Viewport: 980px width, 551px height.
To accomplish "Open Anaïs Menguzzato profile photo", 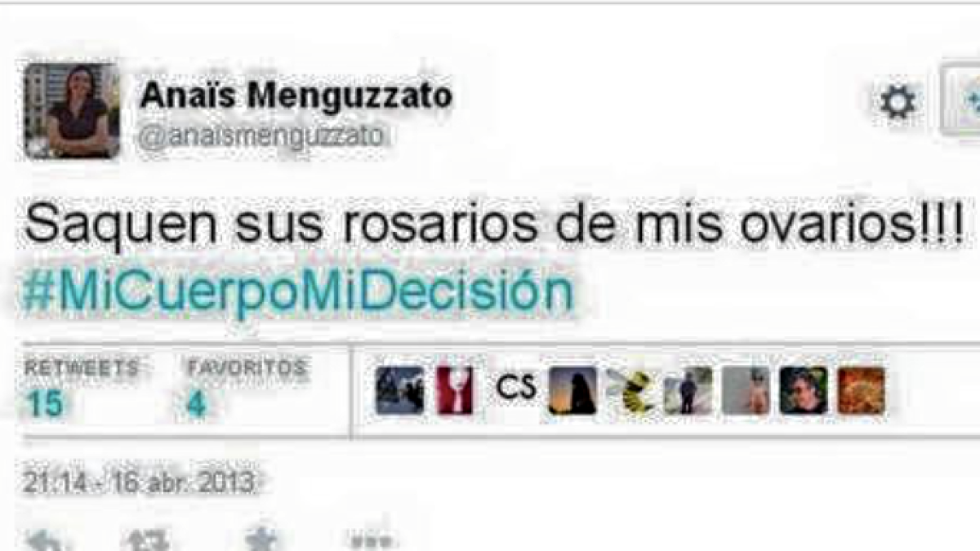I will tap(73, 110).
